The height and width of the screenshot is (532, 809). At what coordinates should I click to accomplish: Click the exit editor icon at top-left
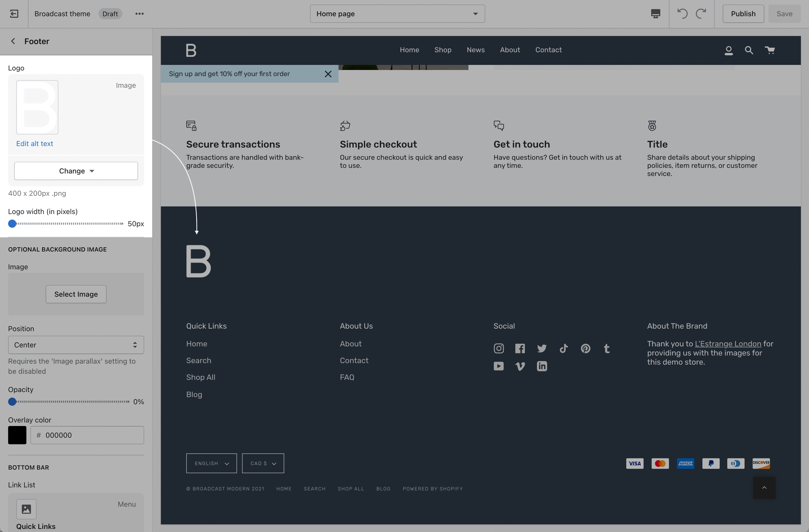[14, 14]
